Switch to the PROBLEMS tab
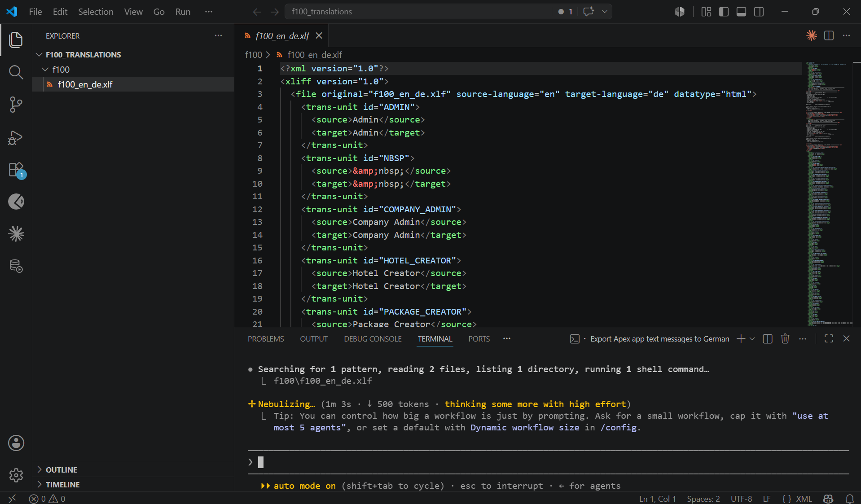 point(266,339)
